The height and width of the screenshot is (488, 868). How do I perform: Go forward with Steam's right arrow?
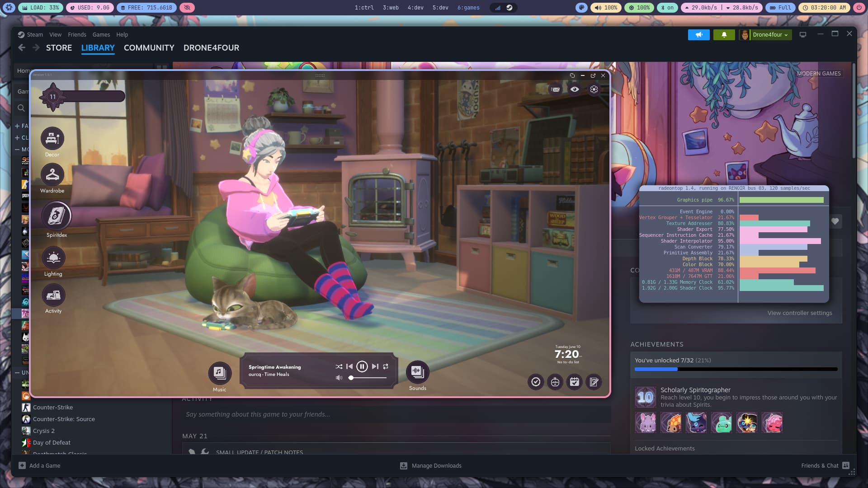[x=36, y=47]
